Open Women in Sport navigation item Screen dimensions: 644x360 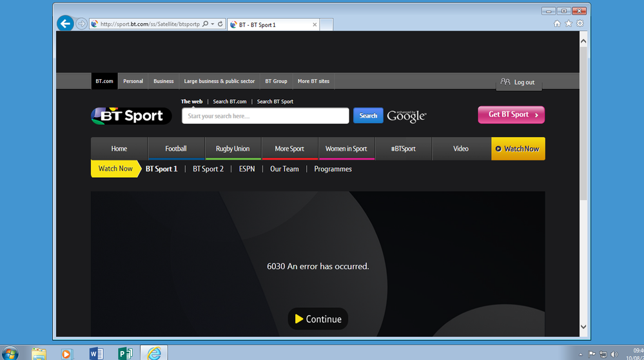[x=346, y=149]
